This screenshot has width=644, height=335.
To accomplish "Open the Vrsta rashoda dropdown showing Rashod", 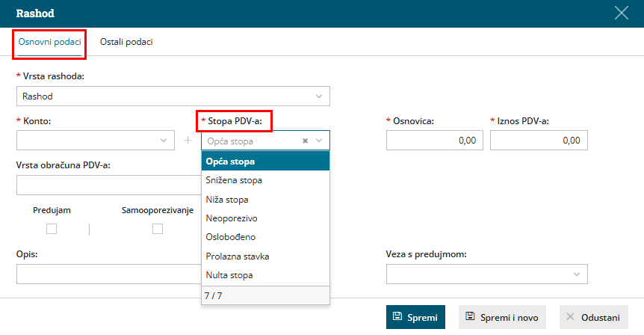I will (x=173, y=96).
